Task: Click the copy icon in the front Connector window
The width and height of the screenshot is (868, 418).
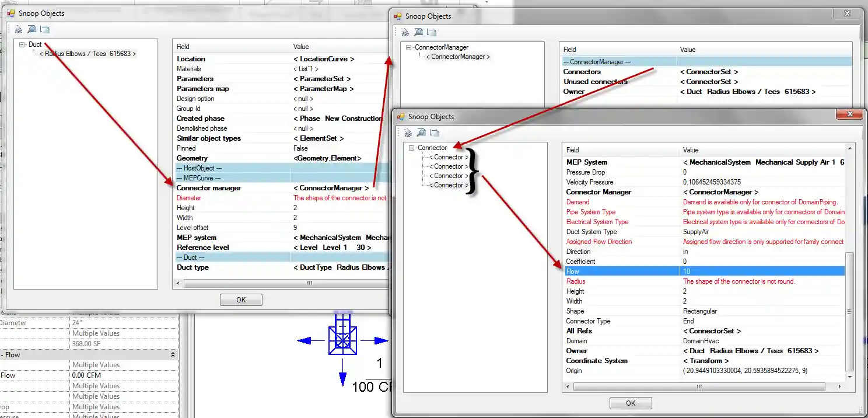Action: [433, 133]
